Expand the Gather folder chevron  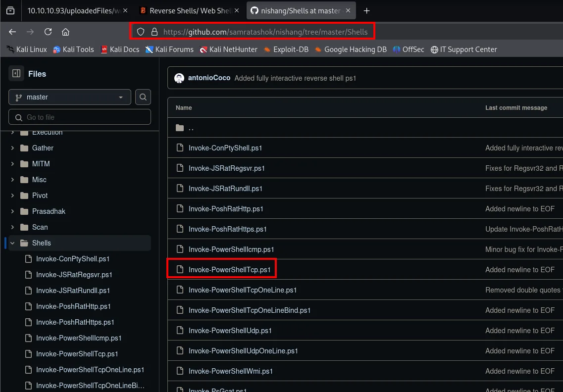(x=12, y=148)
